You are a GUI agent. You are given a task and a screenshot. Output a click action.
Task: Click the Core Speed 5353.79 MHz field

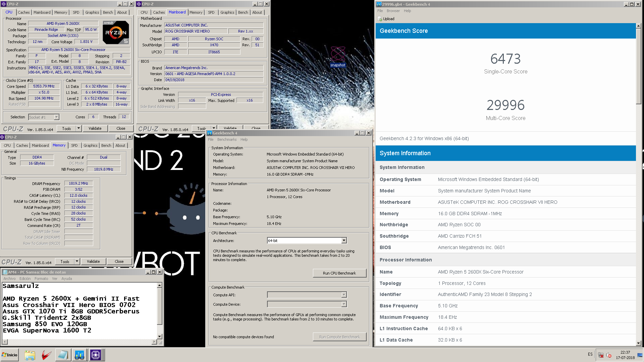pyautogui.click(x=44, y=86)
